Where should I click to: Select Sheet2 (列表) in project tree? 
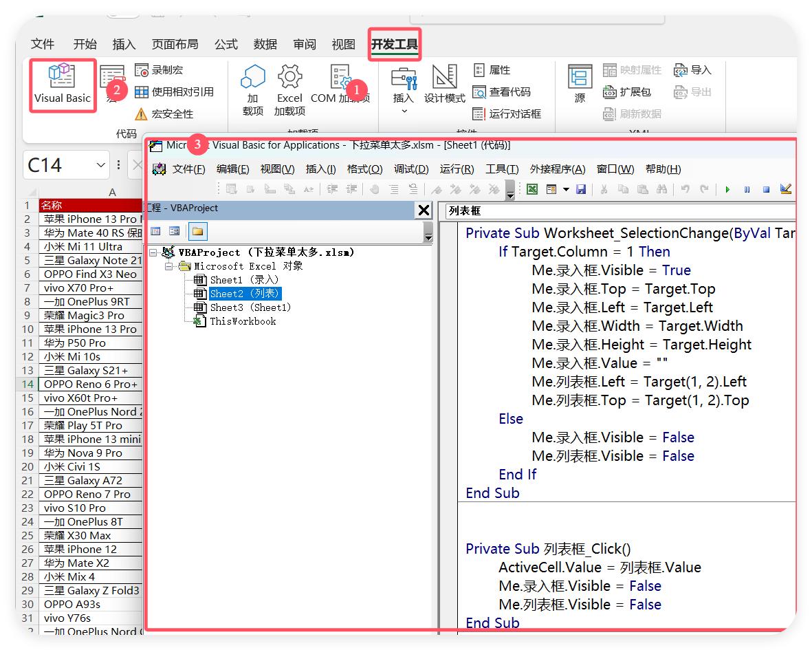(245, 294)
